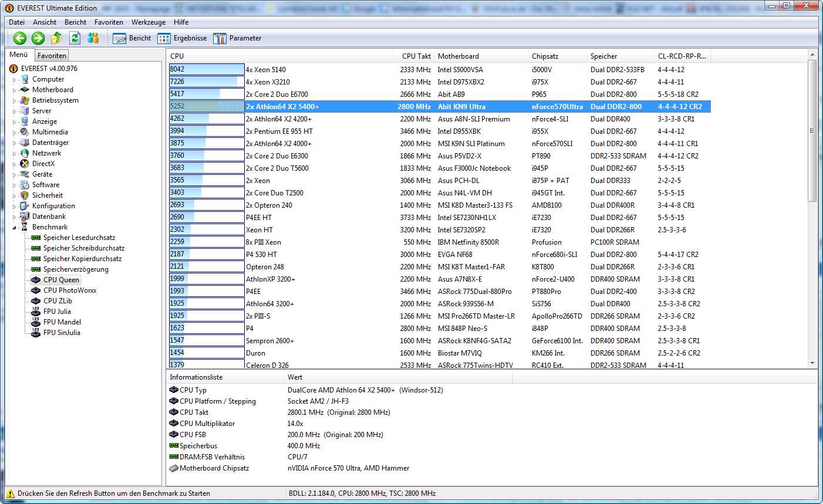This screenshot has height=504, width=823.
Task: Select Speicherverzögerung benchmark
Action: tap(76, 269)
